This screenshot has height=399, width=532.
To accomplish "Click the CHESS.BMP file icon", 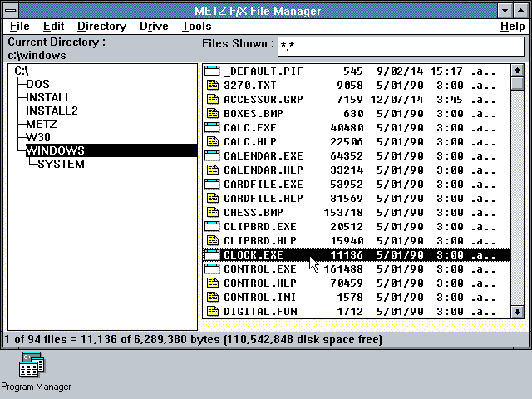I will 213,213.
